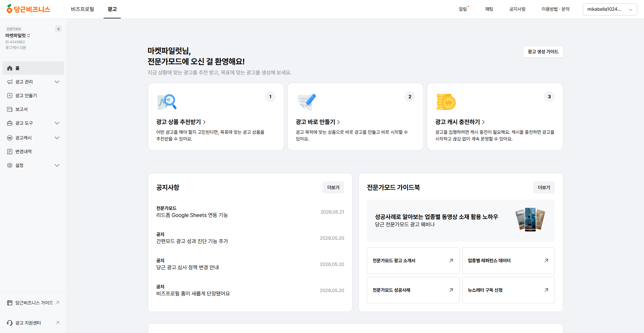Open 보고서 in the sidebar
644x333 pixels.
tap(33, 109)
